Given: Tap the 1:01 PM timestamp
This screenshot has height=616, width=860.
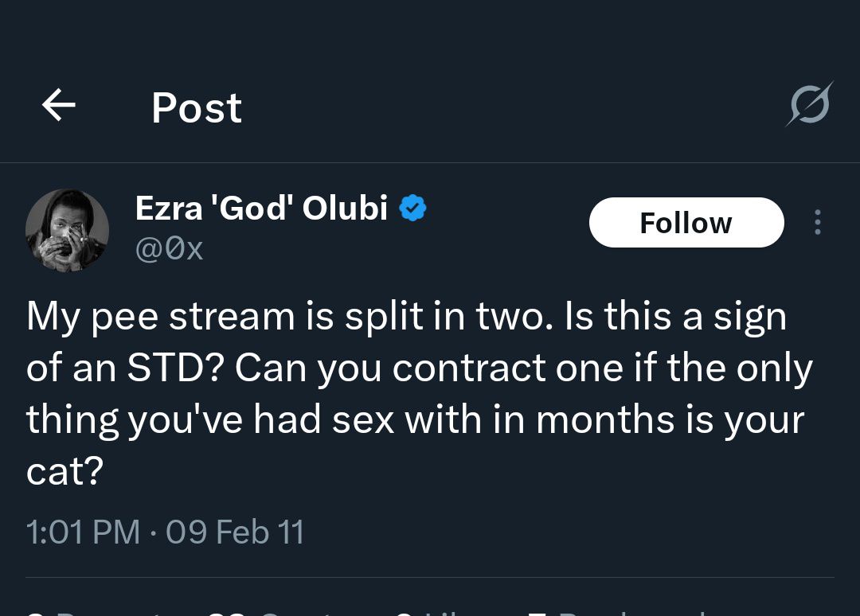Looking at the screenshot, I should click(x=83, y=532).
